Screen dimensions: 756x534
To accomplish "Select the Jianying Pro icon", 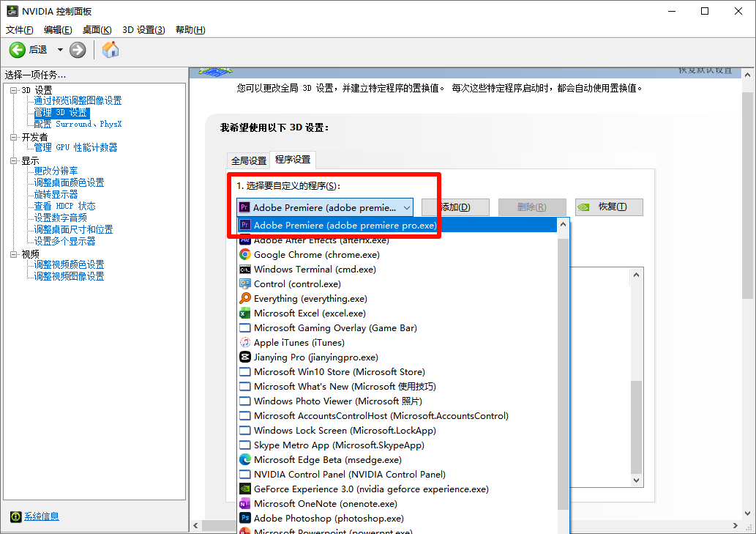I will pyautogui.click(x=245, y=357).
